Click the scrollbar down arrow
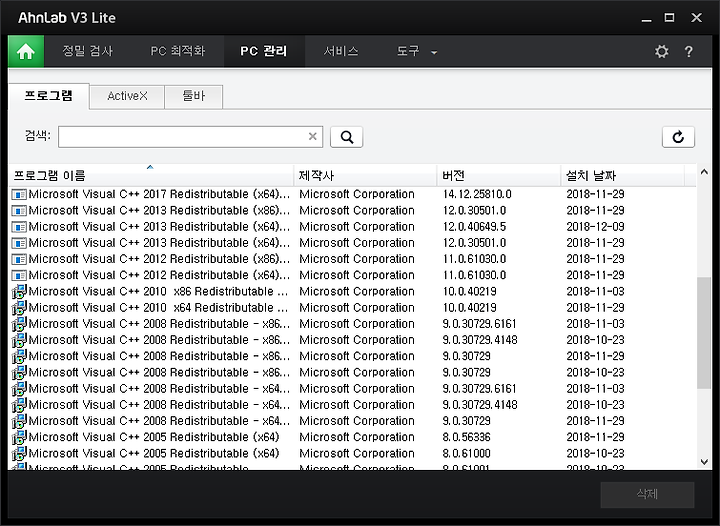The height and width of the screenshot is (526, 720). coord(704,462)
